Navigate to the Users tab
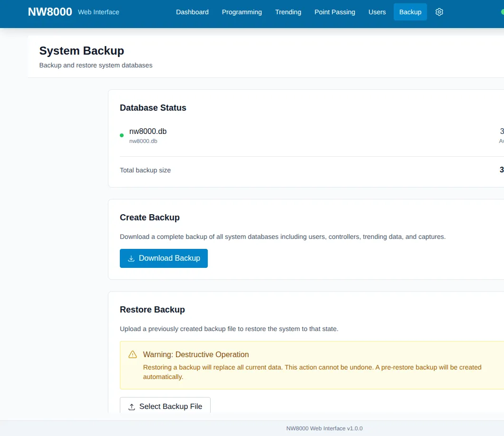 377,12
